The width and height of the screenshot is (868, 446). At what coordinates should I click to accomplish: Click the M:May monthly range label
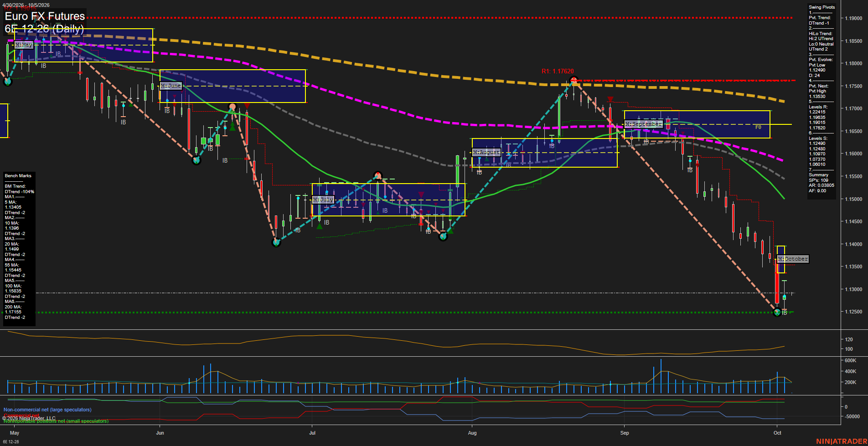click(x=24, y=45)
